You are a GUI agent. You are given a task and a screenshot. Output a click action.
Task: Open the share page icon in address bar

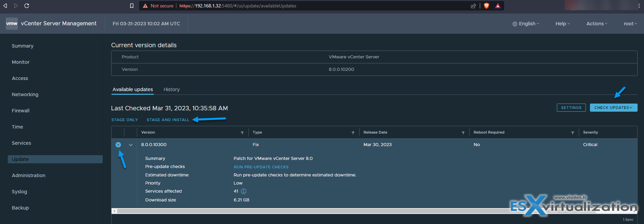pos(473,6)
